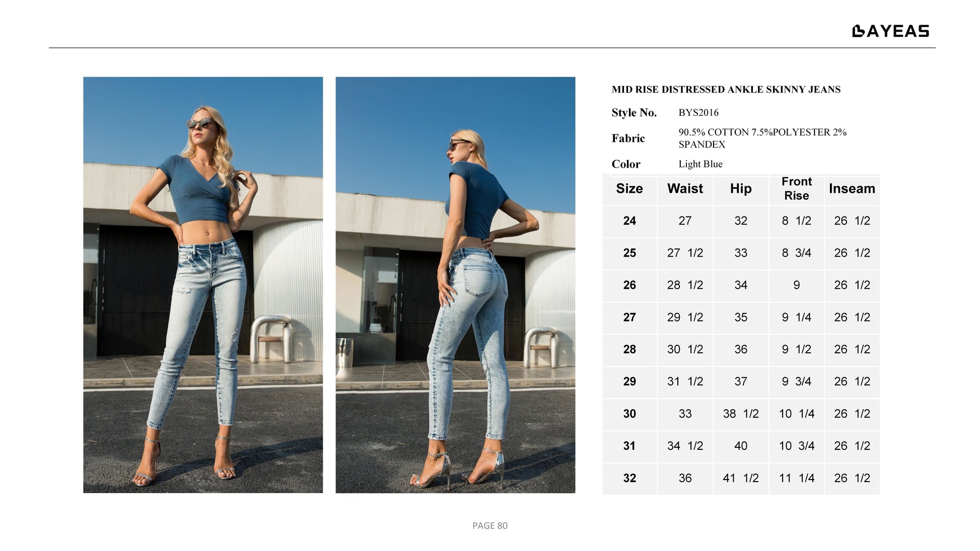Image resolution: width=980 pixels, height=551 pixels.
Task: Click waist value '33' for size 30
Action: click(x=685, y=414)
